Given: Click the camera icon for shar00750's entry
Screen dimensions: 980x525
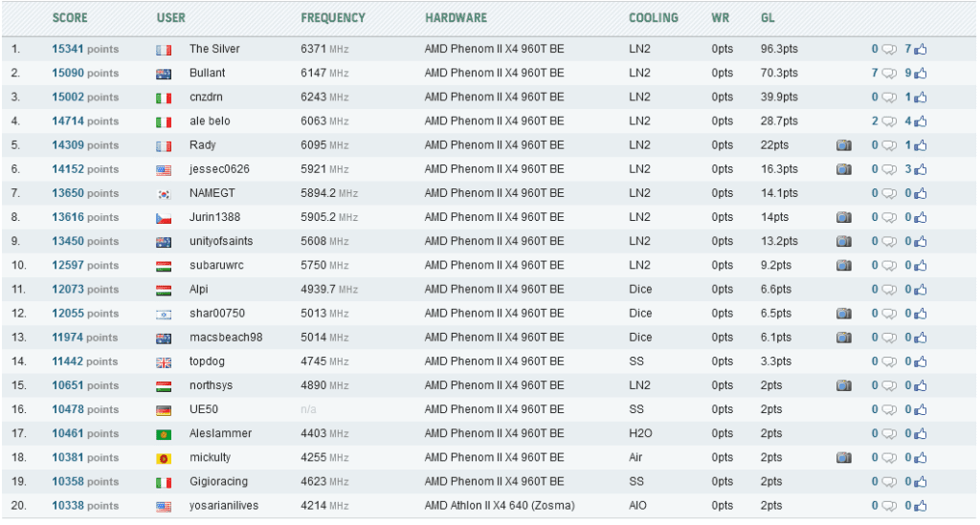Looking at the screenshot, I should [x=844, y=314].
